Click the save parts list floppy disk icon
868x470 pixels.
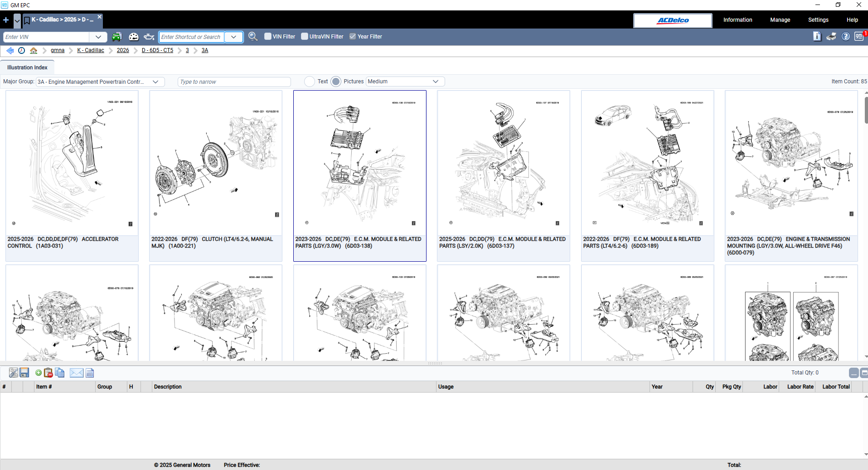click(24, 372)
